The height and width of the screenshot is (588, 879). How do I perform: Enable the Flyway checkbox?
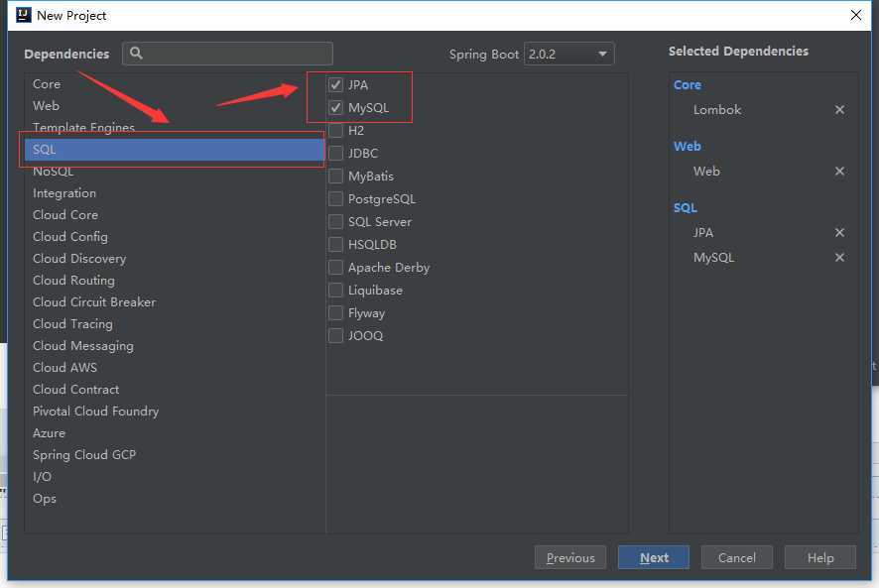click(x=335, y=312)
